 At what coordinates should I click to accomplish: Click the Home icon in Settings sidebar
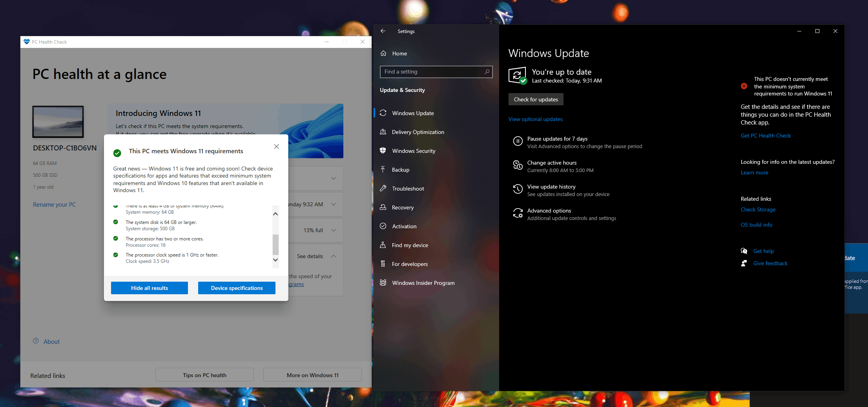tap(383, 53)
